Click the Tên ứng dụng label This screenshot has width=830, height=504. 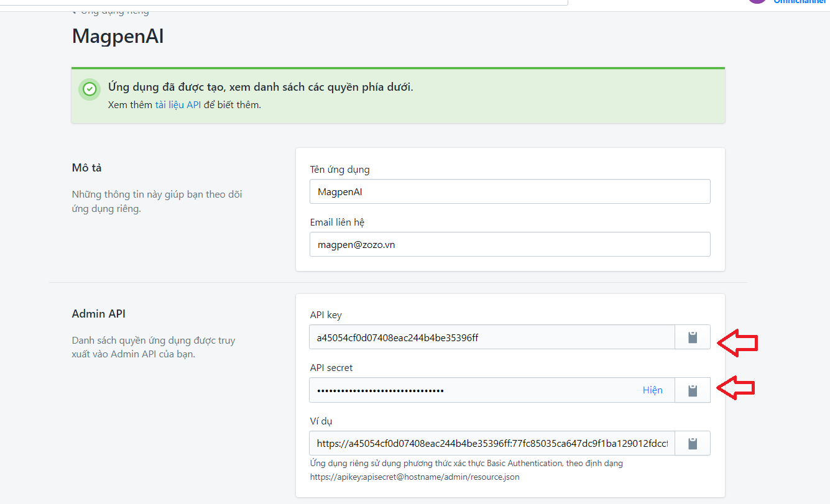(340, 170)
